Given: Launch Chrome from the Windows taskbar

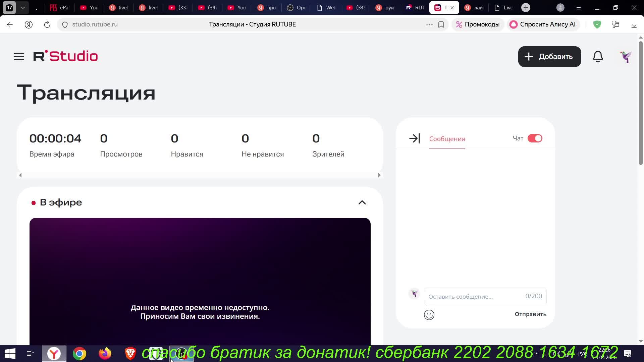Looking at the screenshot, I should [x=79, y=354].
